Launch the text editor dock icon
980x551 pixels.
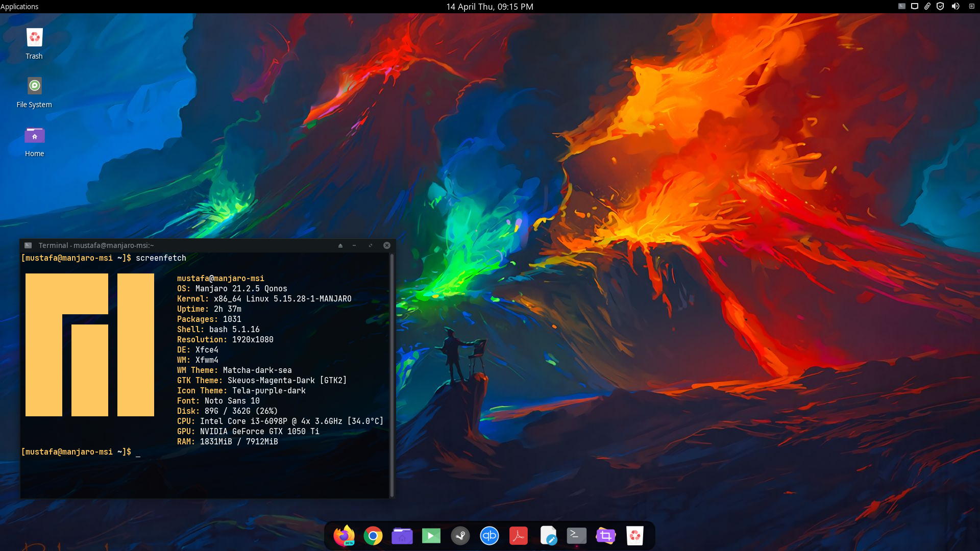(x=548, y=536)
